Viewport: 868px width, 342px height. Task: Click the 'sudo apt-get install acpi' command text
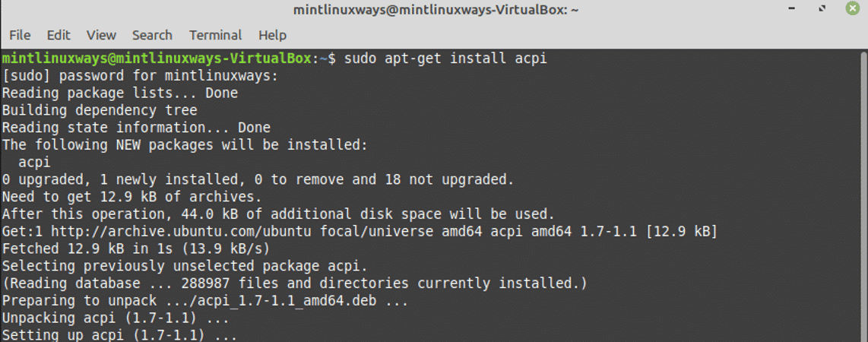point(445,59)
